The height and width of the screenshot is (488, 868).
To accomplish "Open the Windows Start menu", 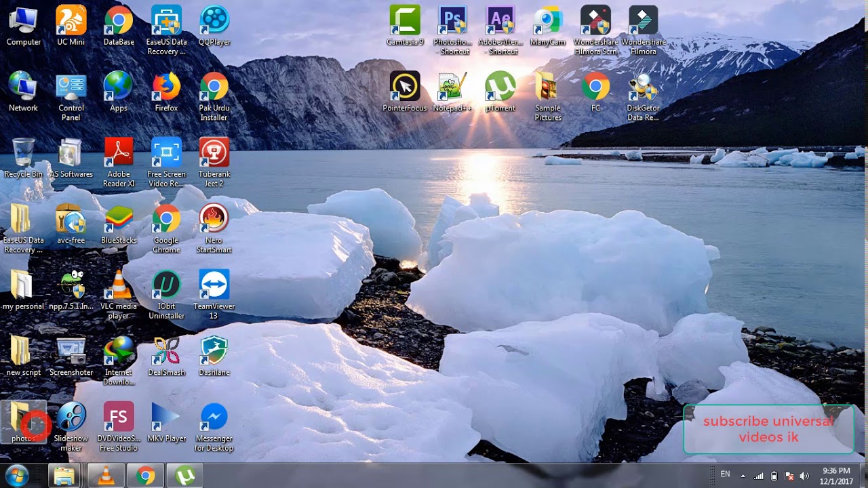I will (16, 476).
